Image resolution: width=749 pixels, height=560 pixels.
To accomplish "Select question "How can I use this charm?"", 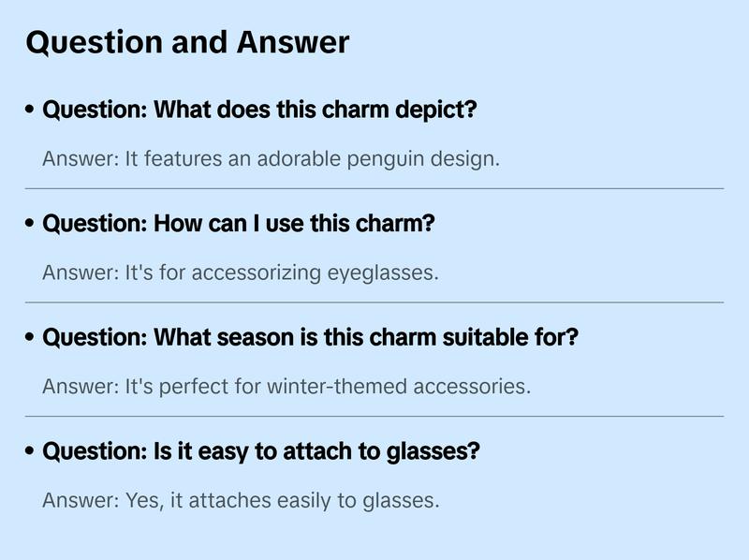I will click(239, 224).
